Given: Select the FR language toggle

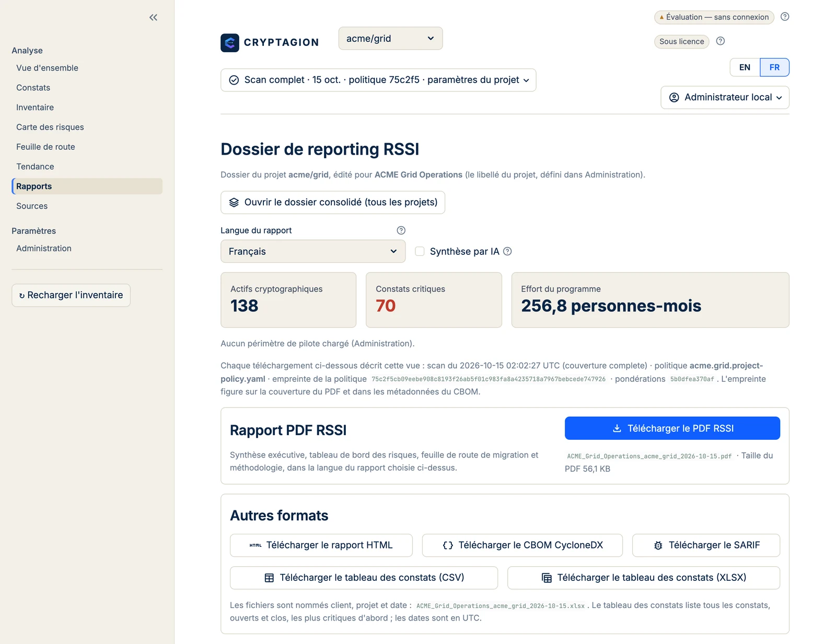Looking at the screenshot, I should pos(774,67).
